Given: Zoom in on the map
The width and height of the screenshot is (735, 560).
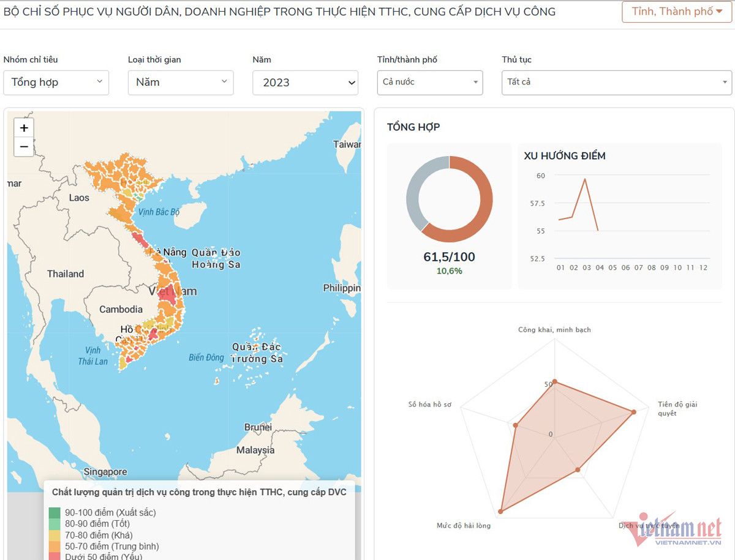Looking at the screenshot, I should tap(24, 128).
